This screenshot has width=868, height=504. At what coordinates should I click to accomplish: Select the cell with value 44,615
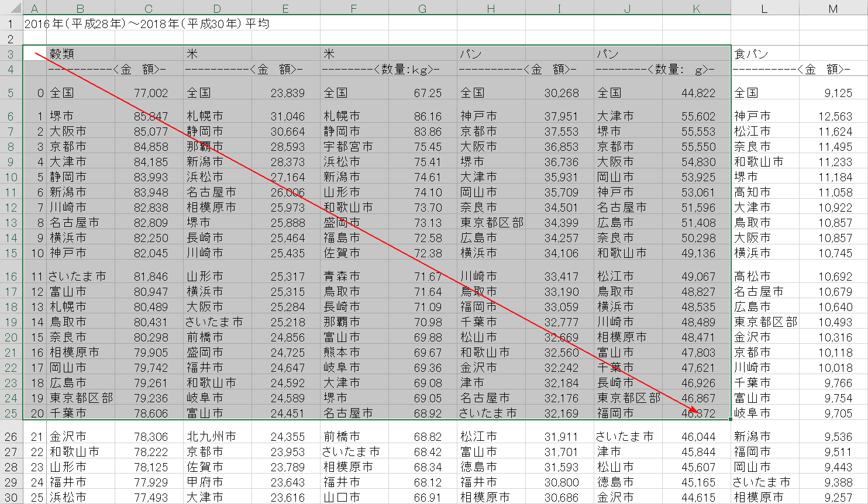697,497
